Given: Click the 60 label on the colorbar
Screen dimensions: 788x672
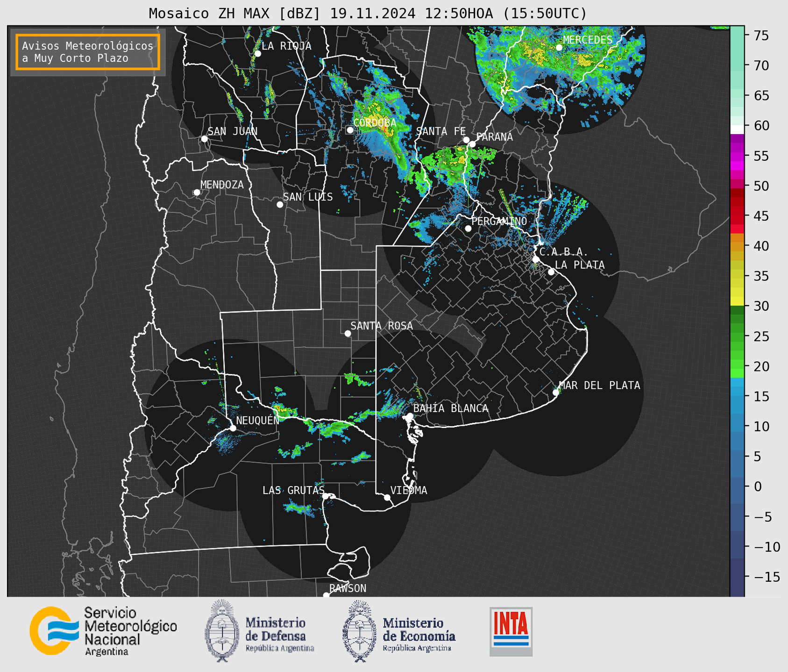Looking at the screenshot, I should pyautogui.click(x=761, y=126).
